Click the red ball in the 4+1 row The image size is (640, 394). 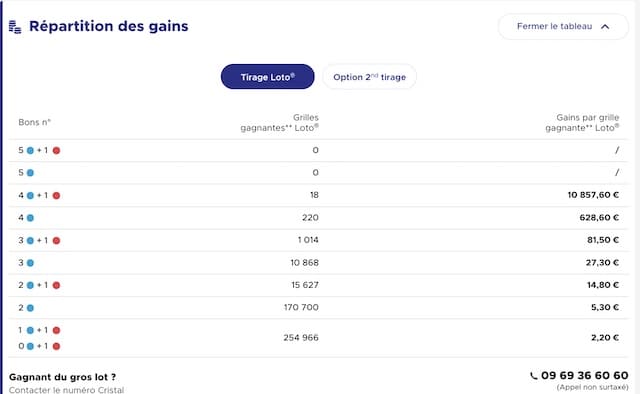click(56, 196)
